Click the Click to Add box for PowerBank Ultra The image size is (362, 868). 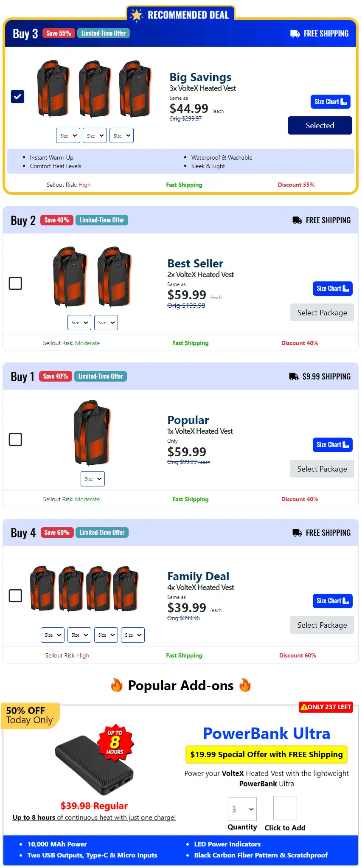point(284,808)
